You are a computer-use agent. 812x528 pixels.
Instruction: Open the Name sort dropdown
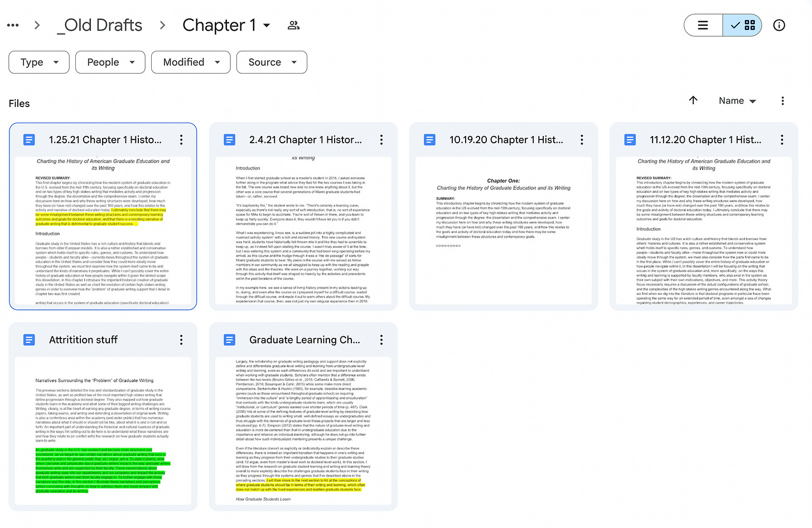(x=737, y=101)
